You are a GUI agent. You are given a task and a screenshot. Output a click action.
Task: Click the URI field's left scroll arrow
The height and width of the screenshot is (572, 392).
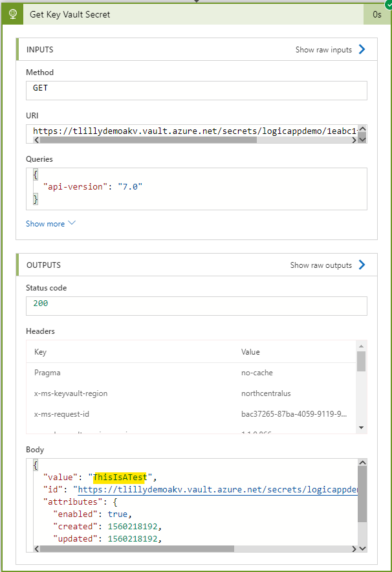click(x=36, y=140)
